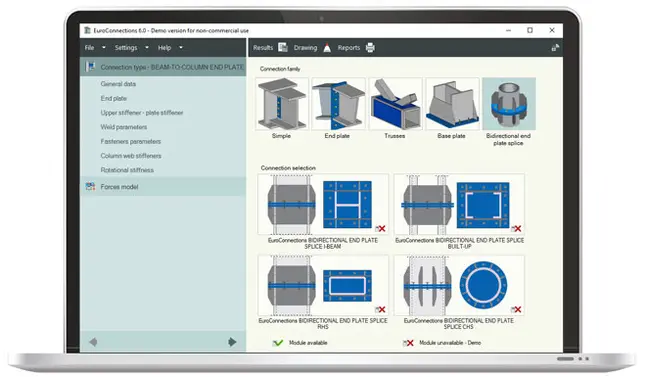646x377 pixels.
Task: Choose the Base plate connection family
Action: pos(452,104)
